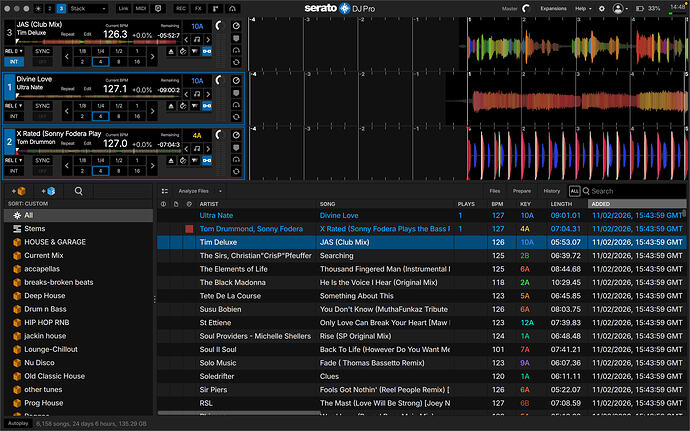
Task: Eject the Divine Love track from deck 1
Action: pyautogui.click(x=171, y=106)
